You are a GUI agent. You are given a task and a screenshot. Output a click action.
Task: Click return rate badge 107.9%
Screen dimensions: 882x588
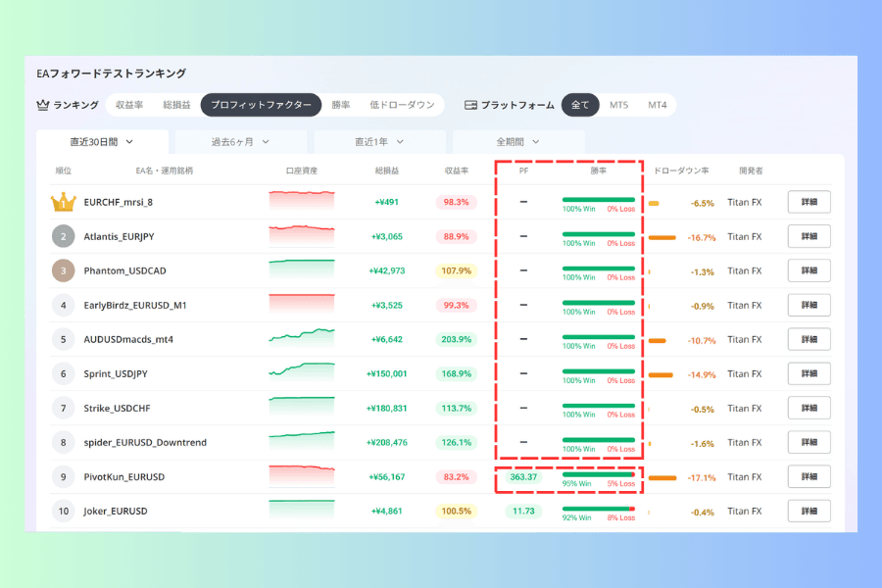point(456,270)
